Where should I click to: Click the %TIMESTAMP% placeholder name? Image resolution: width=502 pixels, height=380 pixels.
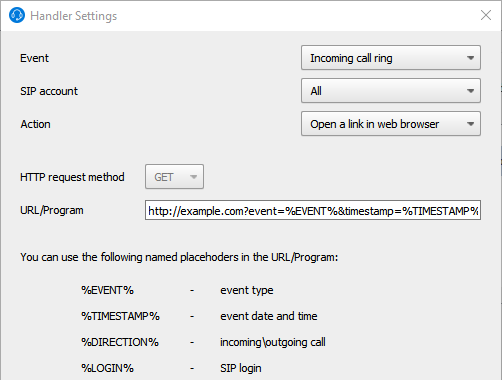pyautogui.click(x=120, y=316)
